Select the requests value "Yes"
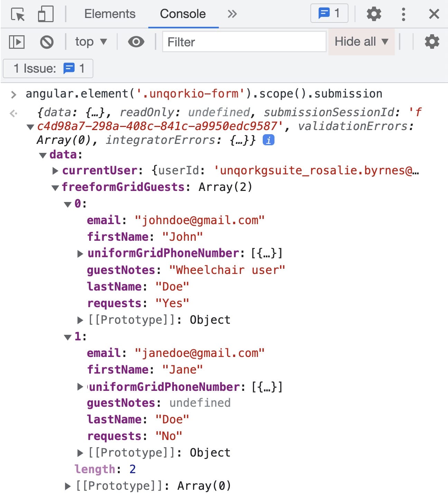Viewport: 448px width, 496px height. point(172,303)
